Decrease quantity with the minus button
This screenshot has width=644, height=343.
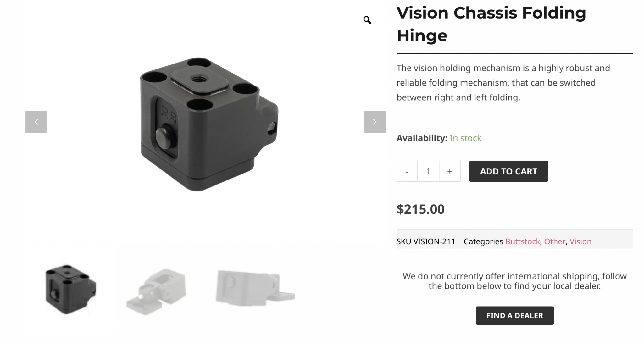point(407,171)
